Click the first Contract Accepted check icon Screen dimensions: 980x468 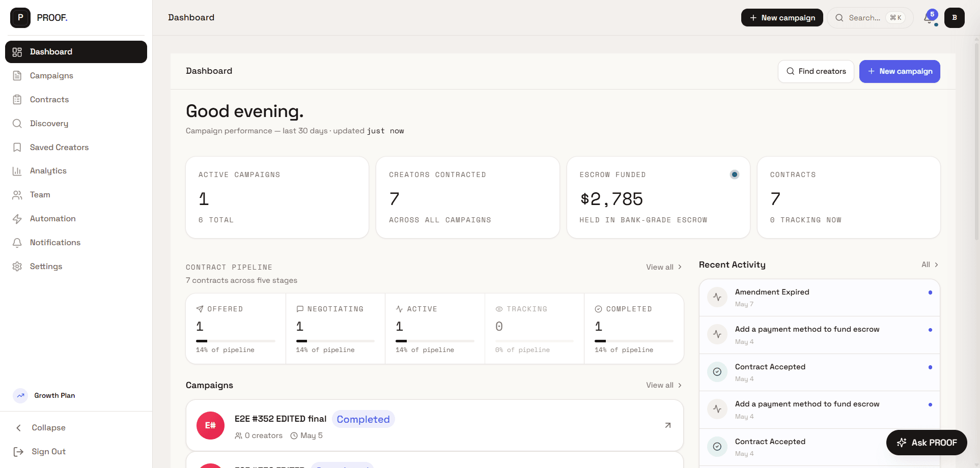717,372
